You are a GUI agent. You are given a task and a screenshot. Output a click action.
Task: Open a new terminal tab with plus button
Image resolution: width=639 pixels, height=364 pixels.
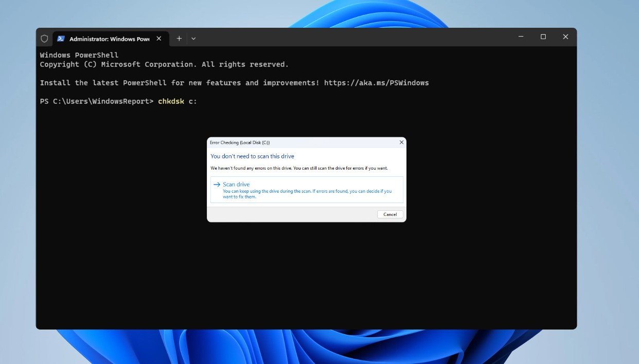[x=179, y=39]
